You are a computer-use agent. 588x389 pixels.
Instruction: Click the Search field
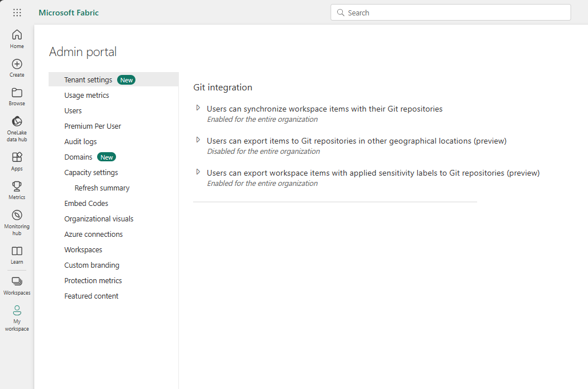pyautogui.click(x=450, y=12)
